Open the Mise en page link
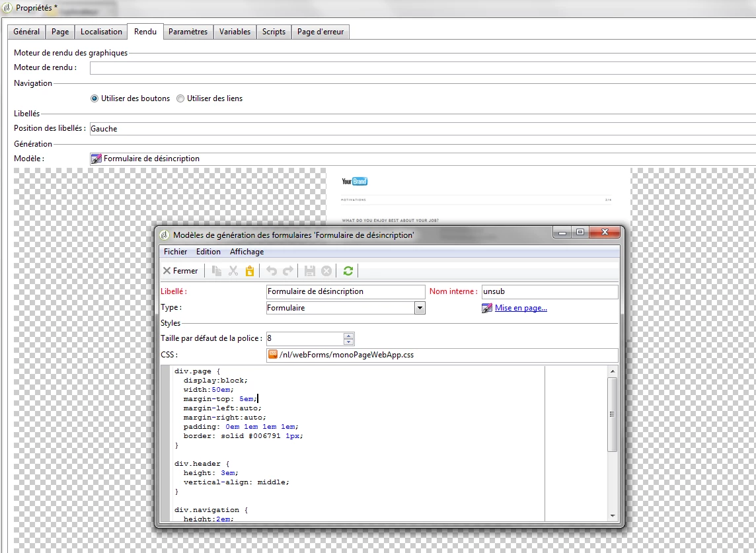The width and height of the screenshot is (756, 553). click(x=521, y=308)
